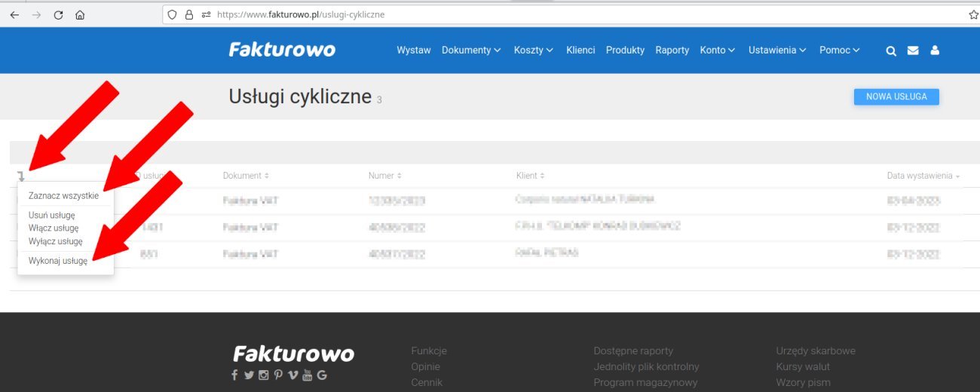Screen dimensions: 980x392
Task: Click the padlock site security icon
Action: (x=189, y=14)
